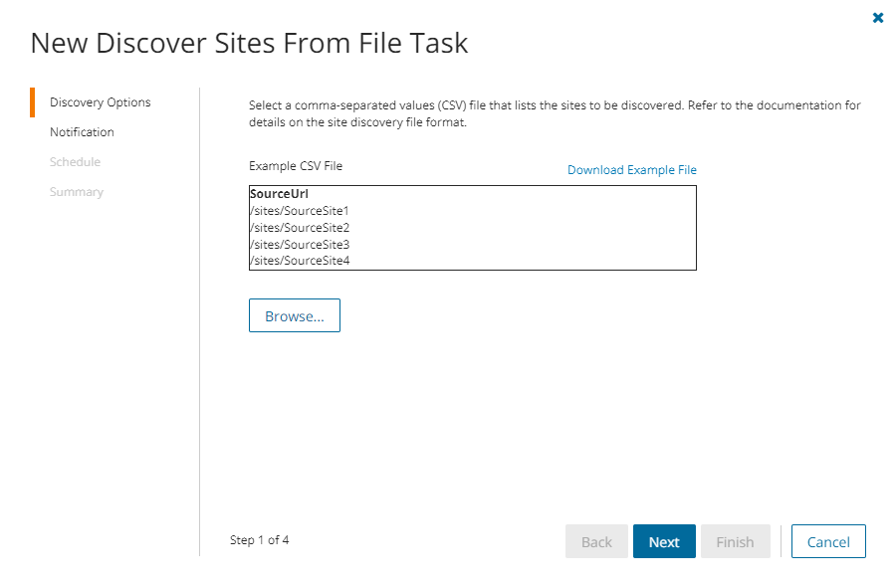Open the Discovery Options step
896x588 pixels.
[x=100, y=102]
